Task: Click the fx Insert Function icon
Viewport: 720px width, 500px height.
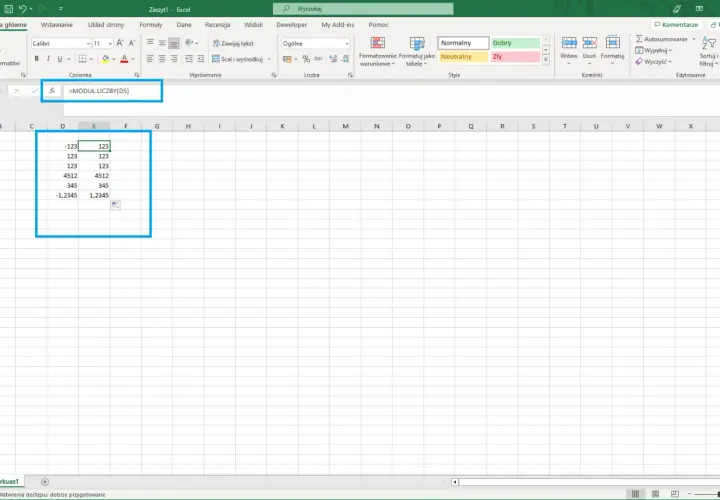Action: pos(52,91)
